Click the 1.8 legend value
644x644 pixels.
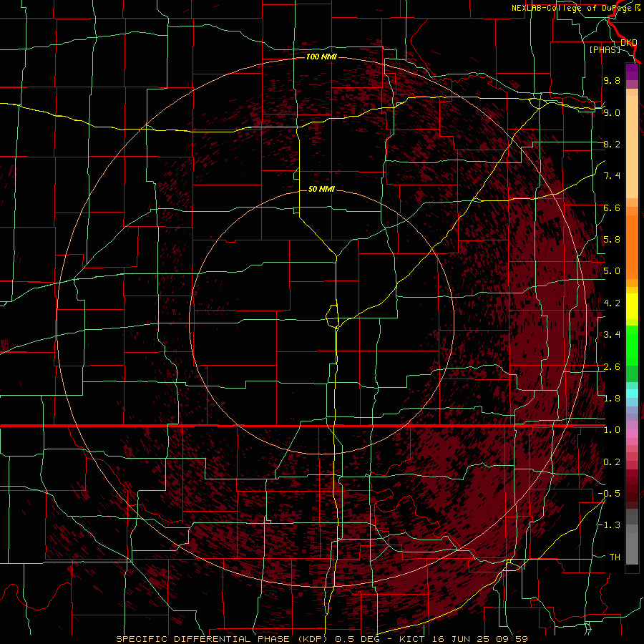point(612,399)
